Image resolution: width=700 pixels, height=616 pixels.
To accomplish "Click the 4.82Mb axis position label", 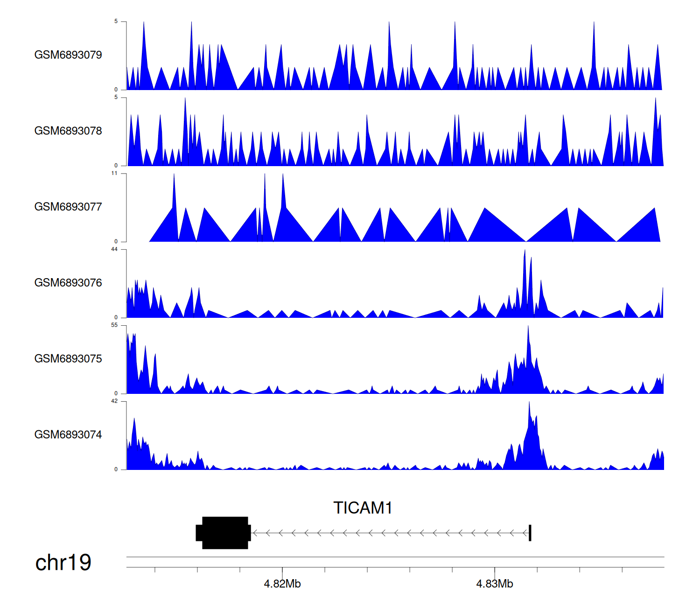I will tap(282, 584).
